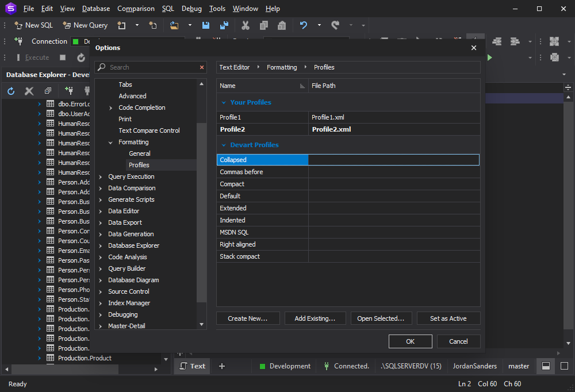Select the Profile1 row
This screenshot has width=575, height=392.
[x=348, y=117]
